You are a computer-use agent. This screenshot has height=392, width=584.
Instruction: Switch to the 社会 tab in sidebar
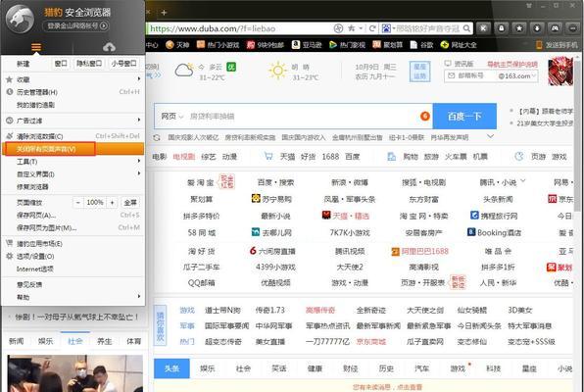click(74, 341)
